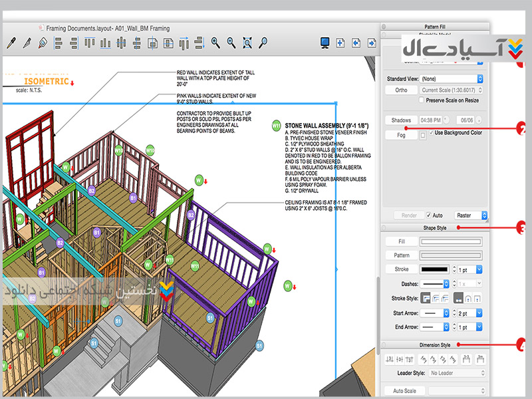Click the Shadows button
The image size is (532, 399).
[401, 120]
